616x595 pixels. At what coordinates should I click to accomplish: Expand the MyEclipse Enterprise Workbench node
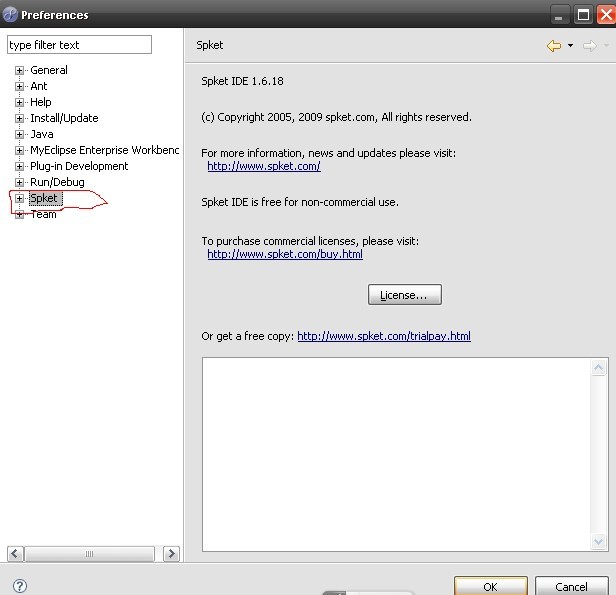(x=19, y=150)
